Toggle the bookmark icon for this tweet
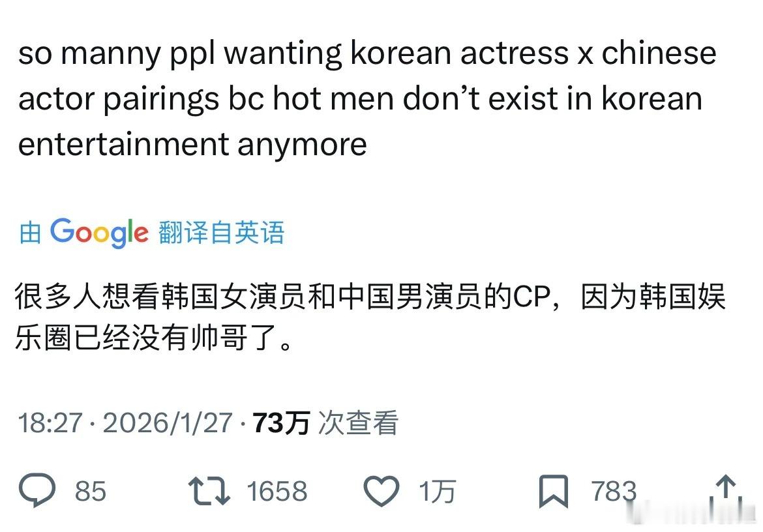 coord(553,491)
